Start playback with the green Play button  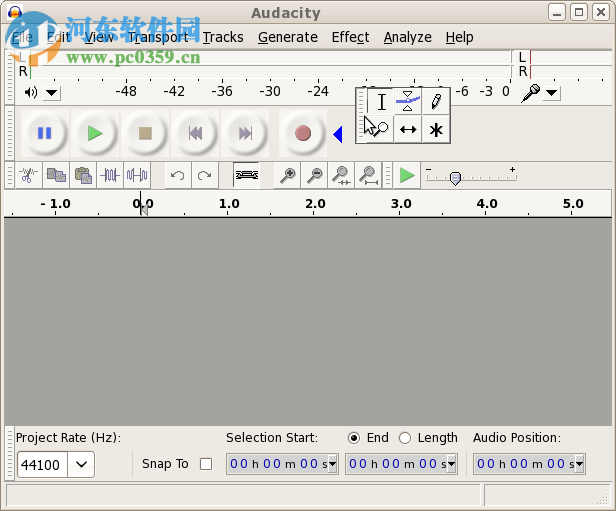click(95, 134)
